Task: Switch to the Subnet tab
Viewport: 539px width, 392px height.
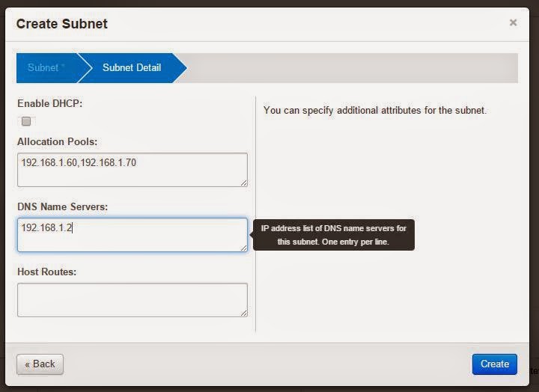Action: pos(46,67)
